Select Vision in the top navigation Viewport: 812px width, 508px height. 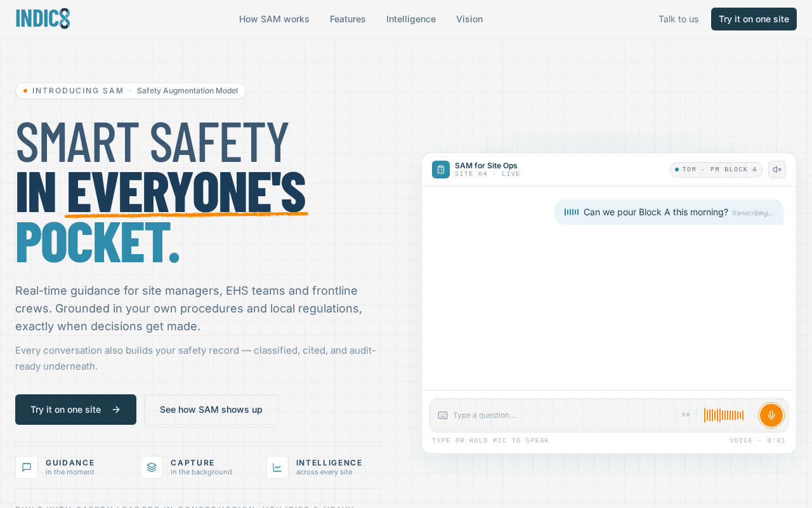click(469, 19)
